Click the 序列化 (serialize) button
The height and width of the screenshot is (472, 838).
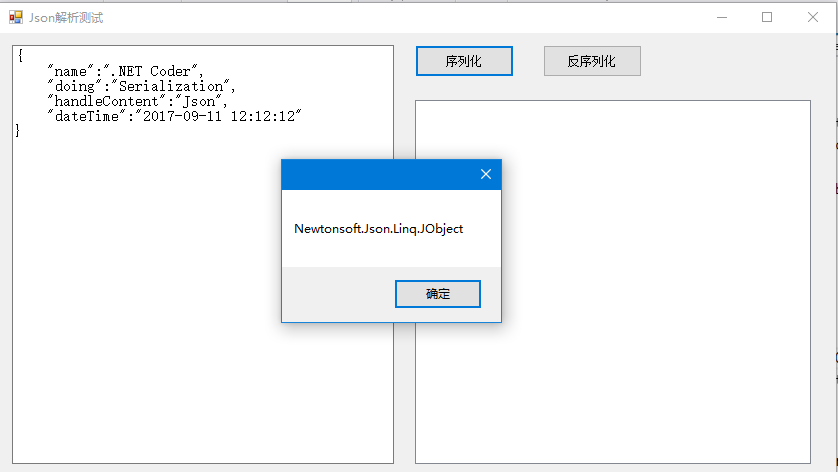[x=464, y=61]
